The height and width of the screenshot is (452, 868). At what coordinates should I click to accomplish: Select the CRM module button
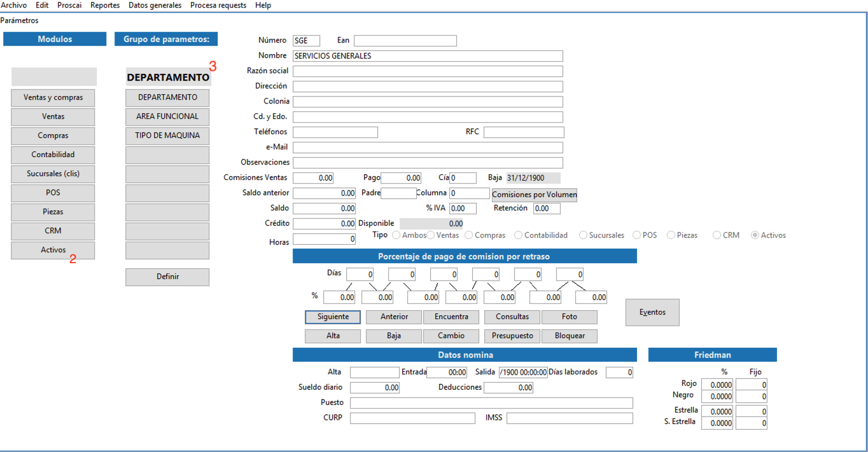(x=53, y=231)
